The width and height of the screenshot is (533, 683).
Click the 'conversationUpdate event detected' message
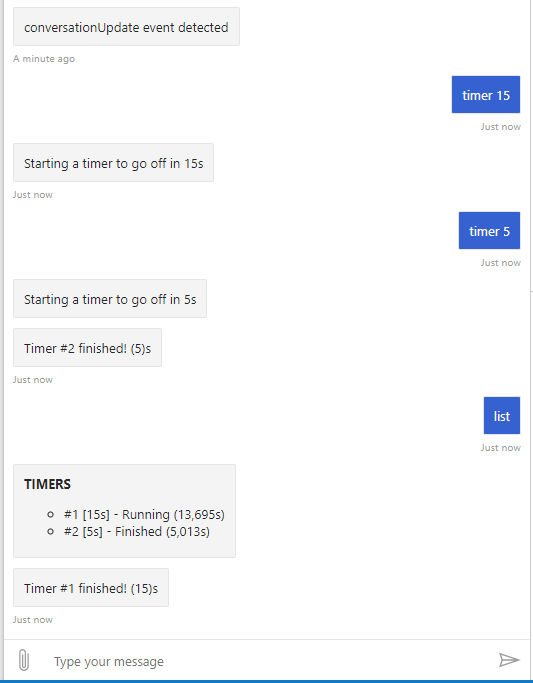point(126,27)
